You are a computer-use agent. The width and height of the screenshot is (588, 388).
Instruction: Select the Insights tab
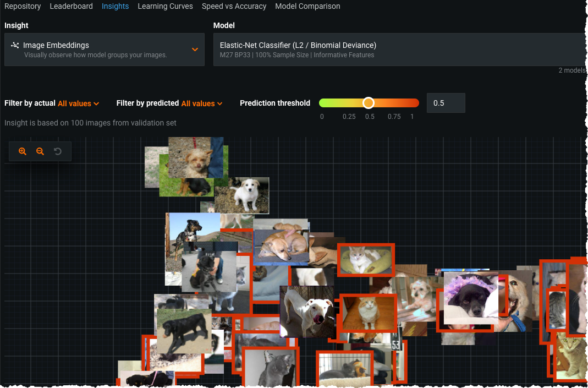115,7
